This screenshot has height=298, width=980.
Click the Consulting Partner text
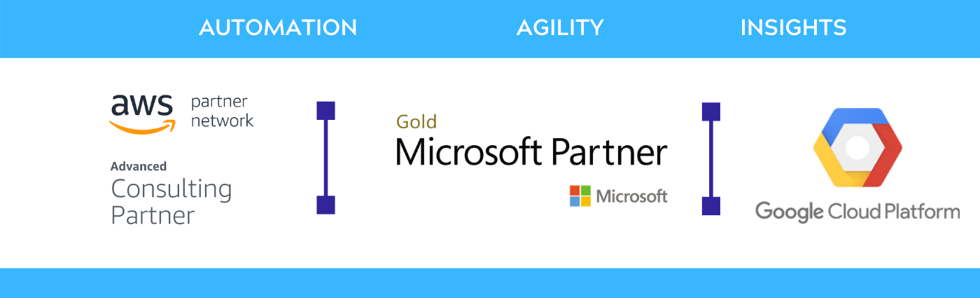point(171,201)
